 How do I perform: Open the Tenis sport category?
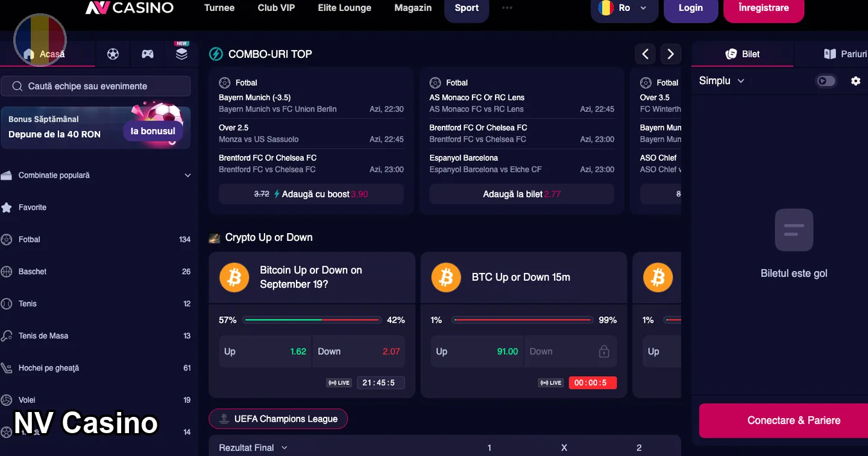coord(96,304)
